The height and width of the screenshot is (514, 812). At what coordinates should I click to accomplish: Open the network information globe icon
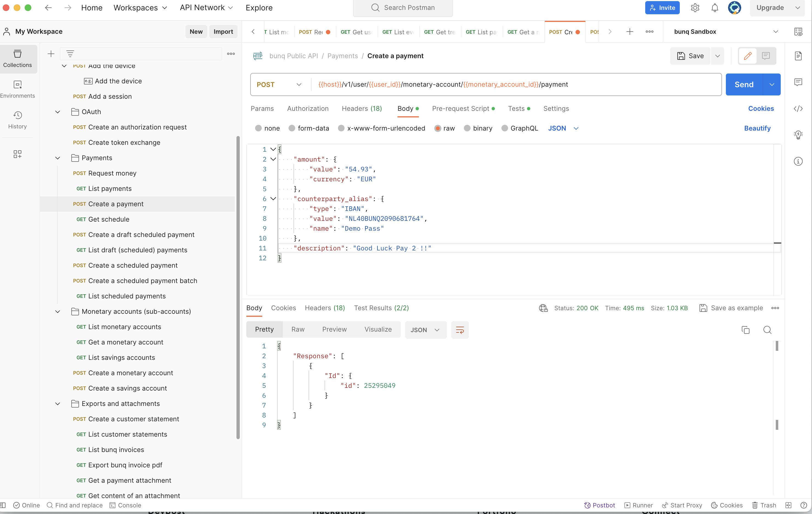pyautogui.click(x=543, y=308)
